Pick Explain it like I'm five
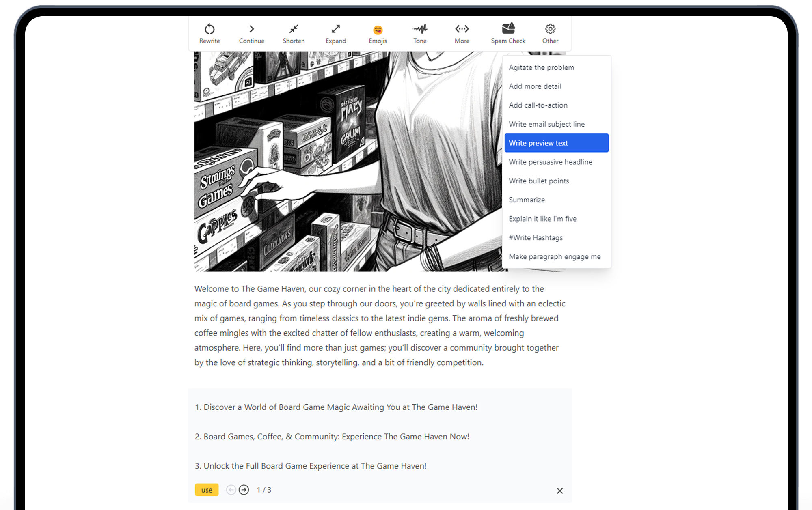The width and height of the screenshot is (812, 510). pyautogui.click(x=542, y=219)
